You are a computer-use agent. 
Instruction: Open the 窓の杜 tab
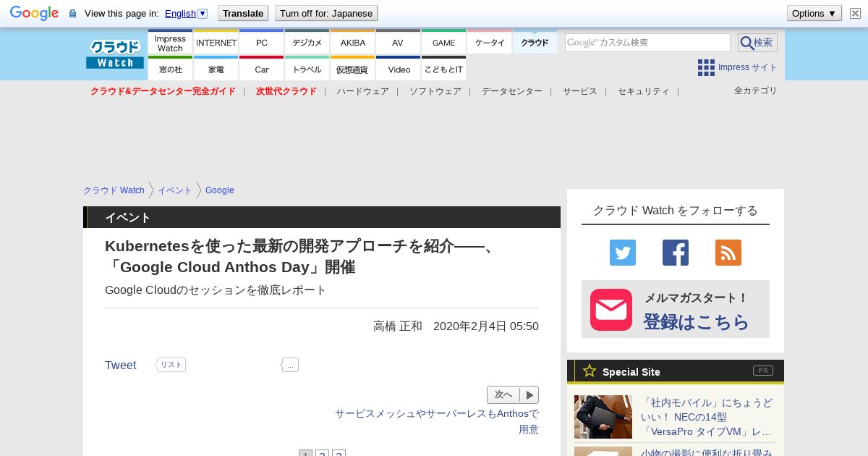170,69
